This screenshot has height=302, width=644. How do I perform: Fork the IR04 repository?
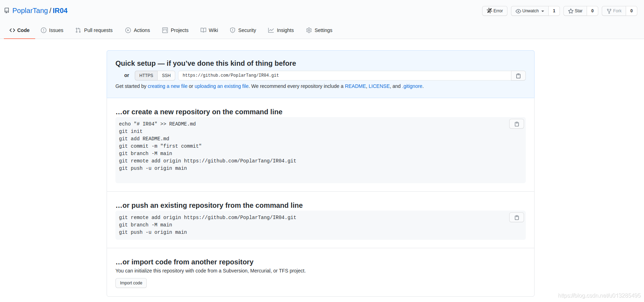(x=614, y=11)
